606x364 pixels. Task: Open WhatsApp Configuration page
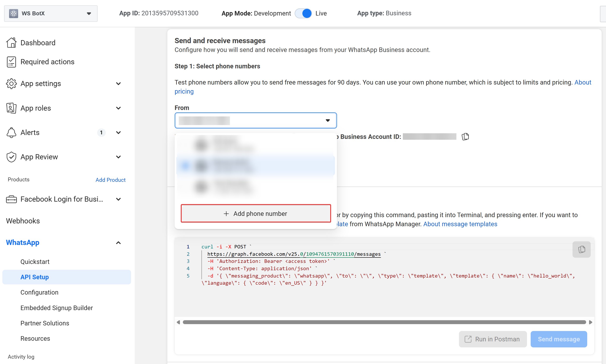39,292
